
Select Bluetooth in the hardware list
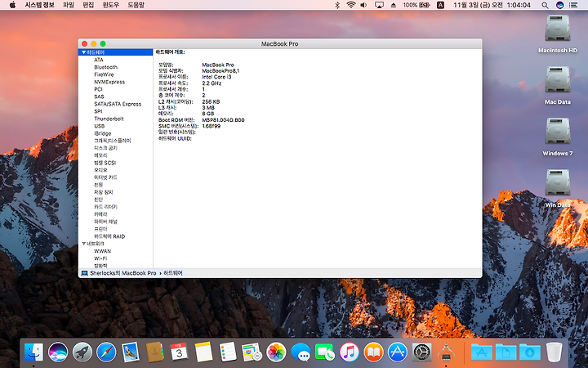click(x=105, y=67)
